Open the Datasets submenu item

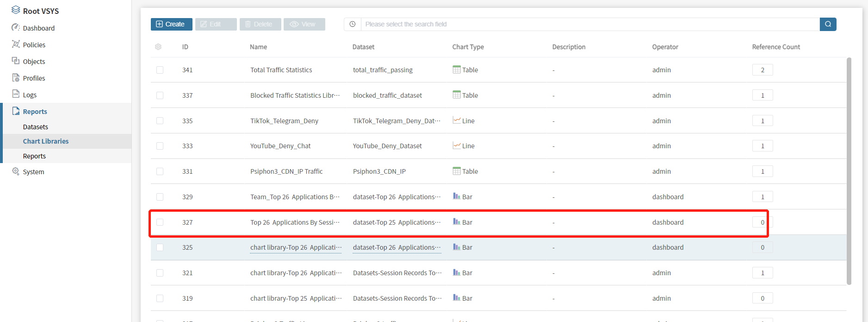coord(36,127)
